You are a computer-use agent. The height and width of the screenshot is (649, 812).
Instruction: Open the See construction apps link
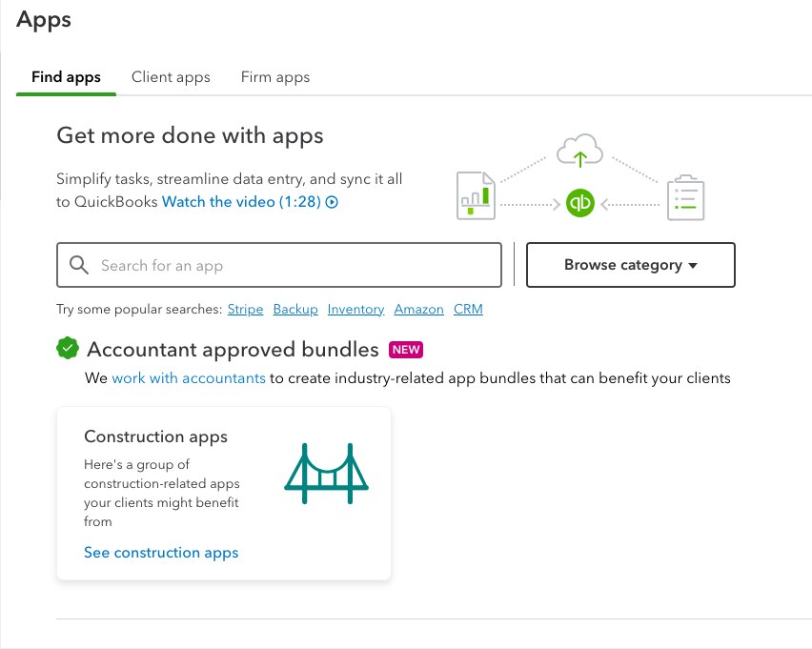tap(161, 553)
